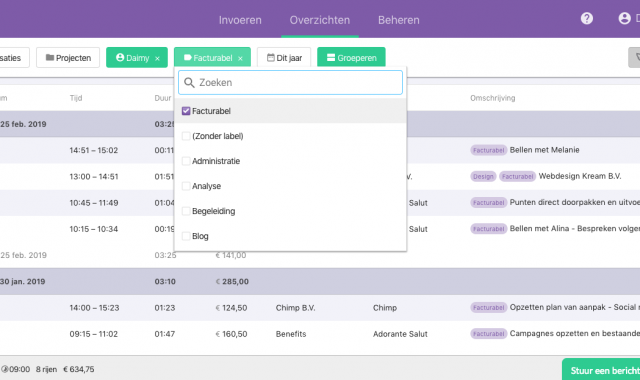Screen dimensions: 640x380
Task: Click the Benefits customer cell
Action: [x=291, y=334]
